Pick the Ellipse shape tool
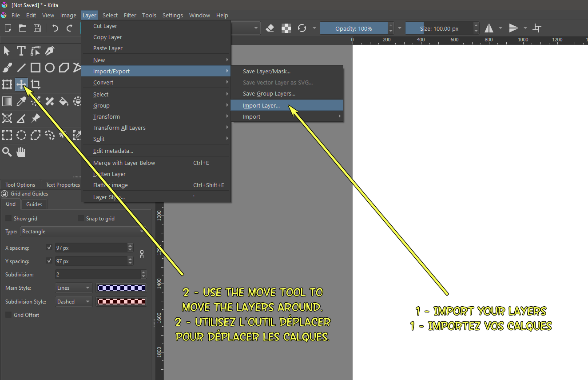The height and width of the screenshot is (380, 588). 50,68
